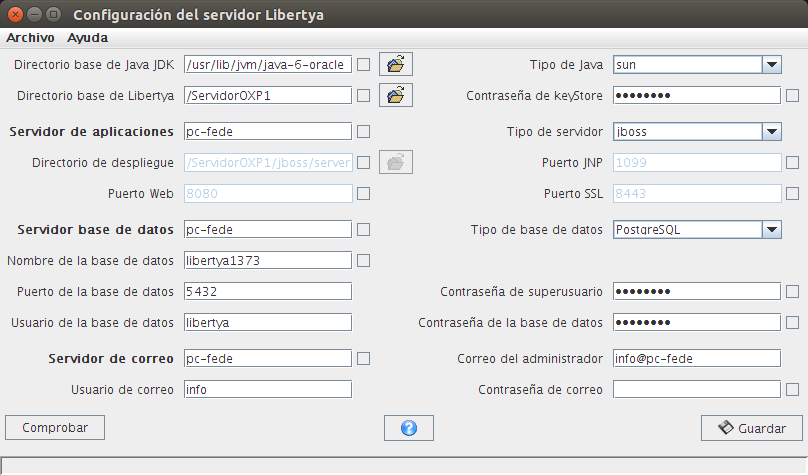Image resolution: width=808 pixels, height=475 pixels.
Task: Toggle checkbox next to Java JDK directory field
Action: (x=363, y=65)
